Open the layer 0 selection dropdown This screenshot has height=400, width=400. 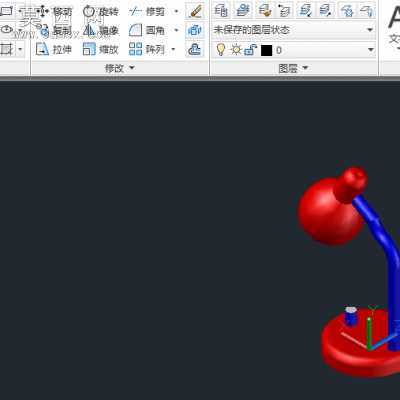[x=370, y=50]
